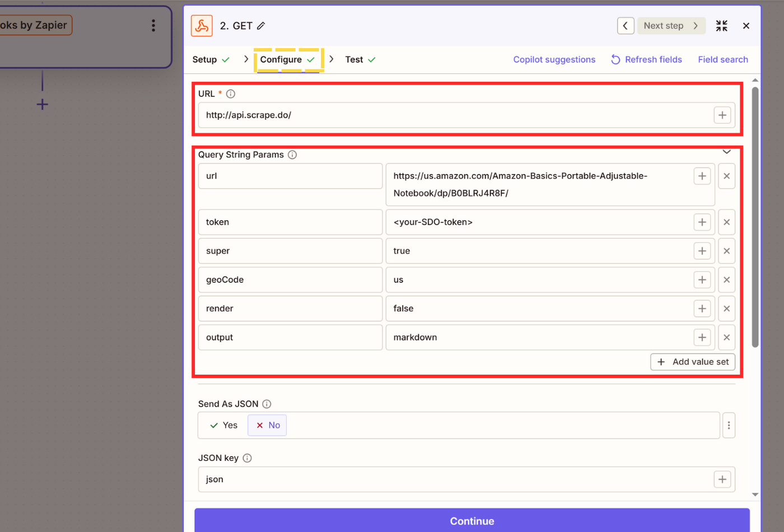Select Yes for Send As JSON
This screenshot has height=532, width=784.
223,426
